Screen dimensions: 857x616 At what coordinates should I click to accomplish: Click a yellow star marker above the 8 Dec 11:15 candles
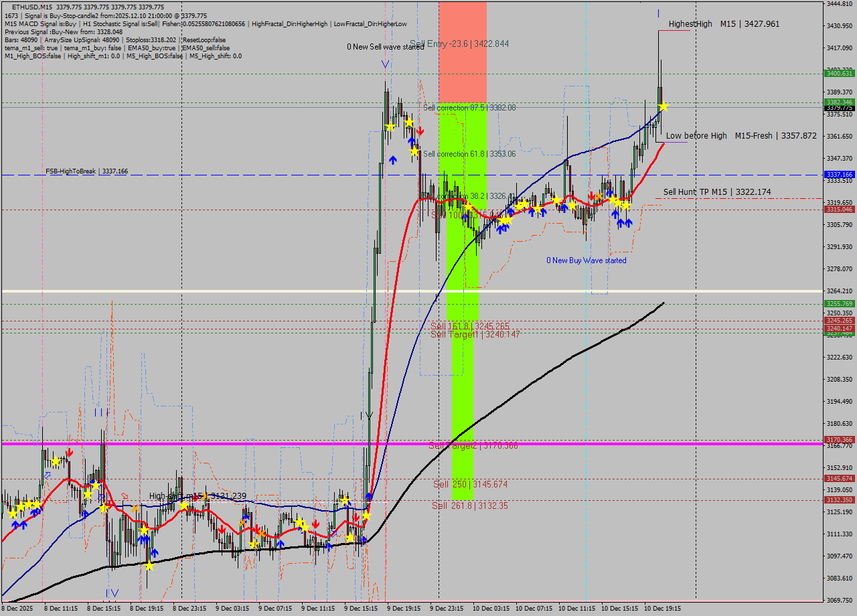54,461
